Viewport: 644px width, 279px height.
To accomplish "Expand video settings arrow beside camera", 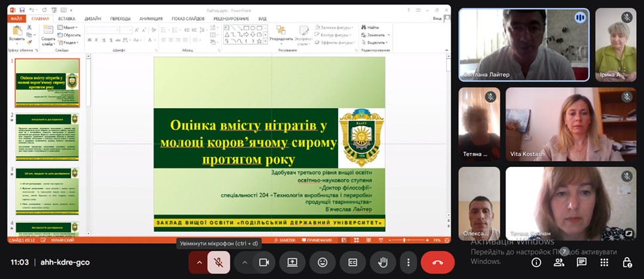I will tap(244, 262).
